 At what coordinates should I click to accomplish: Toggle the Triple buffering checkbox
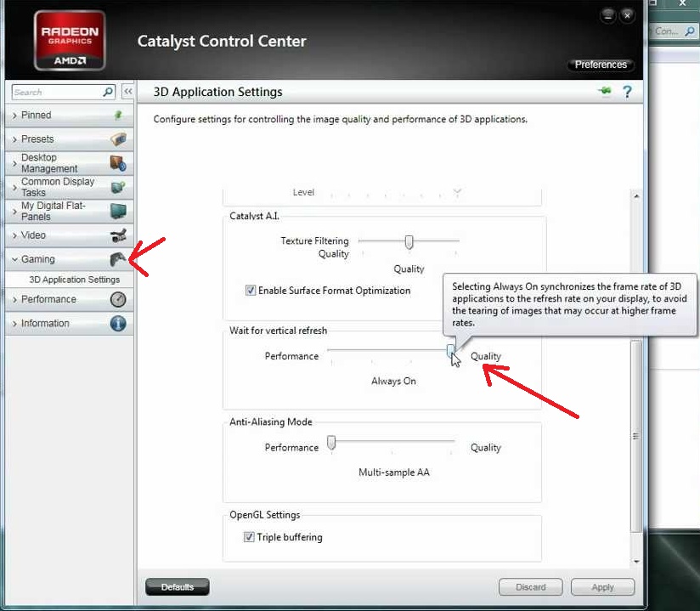coord(249,537)
